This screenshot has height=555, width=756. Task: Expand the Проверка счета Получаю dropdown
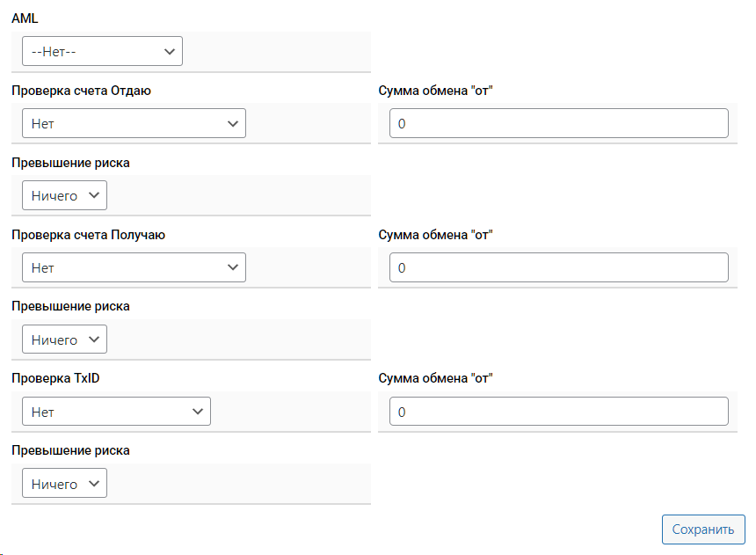(x=134, y=267)
